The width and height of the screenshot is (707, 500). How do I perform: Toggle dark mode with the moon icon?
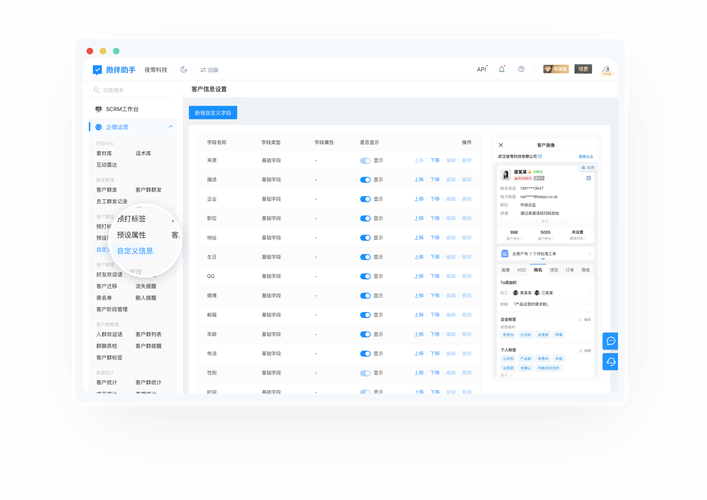click(184, 69)
